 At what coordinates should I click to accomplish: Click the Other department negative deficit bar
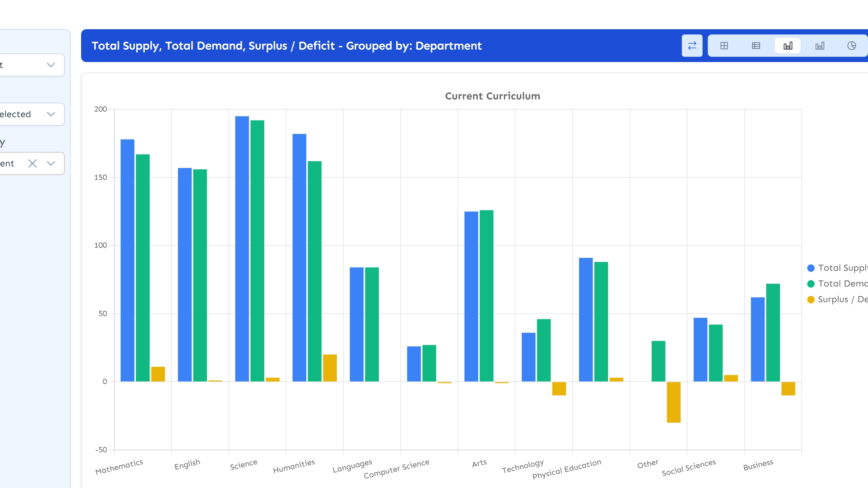673,402
